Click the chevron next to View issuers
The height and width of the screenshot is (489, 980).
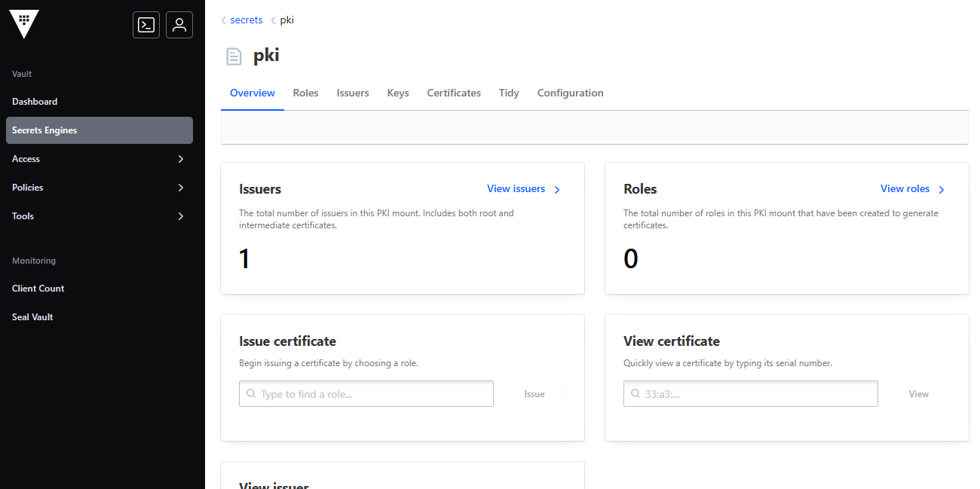(557, 190)
